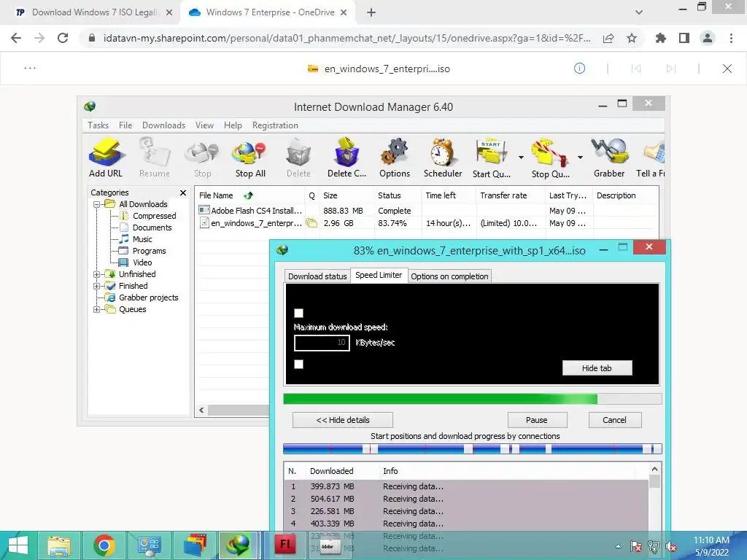747x560 pixels.
Task: Click the Resume toolbar icon
Action: coord(155,157)
